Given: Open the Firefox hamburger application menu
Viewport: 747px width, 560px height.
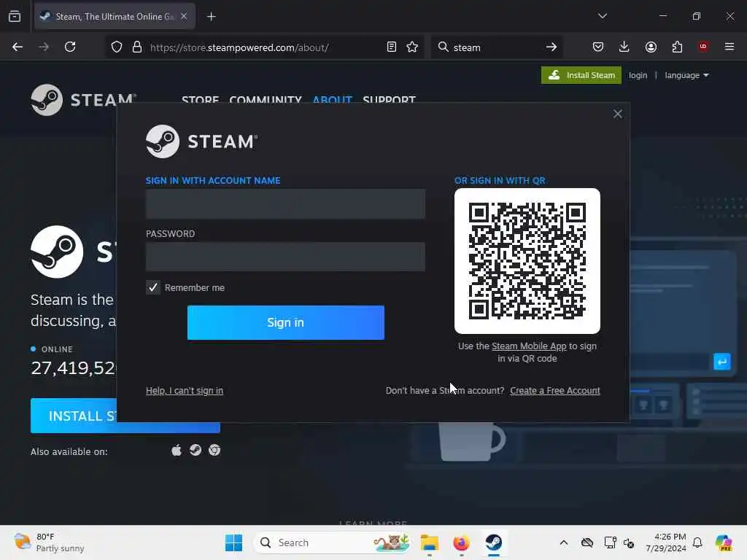Looking at the screenshot, I should pyautogui.click(x=729, y=47).
